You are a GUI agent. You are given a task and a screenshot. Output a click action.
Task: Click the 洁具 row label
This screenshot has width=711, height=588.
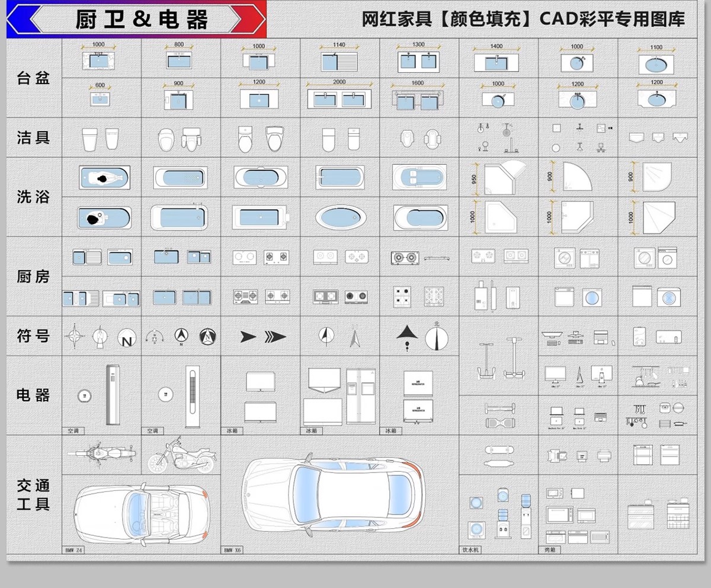[x=33, y=138]
